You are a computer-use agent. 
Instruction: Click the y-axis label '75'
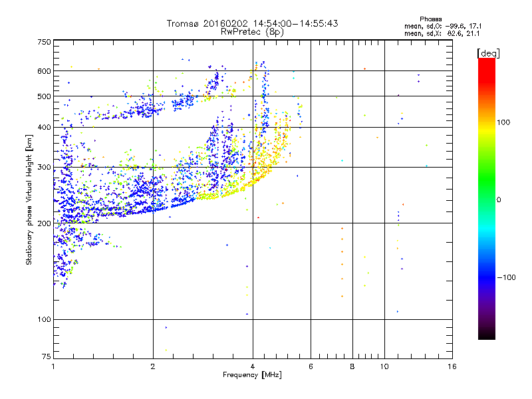click(47, 356)
